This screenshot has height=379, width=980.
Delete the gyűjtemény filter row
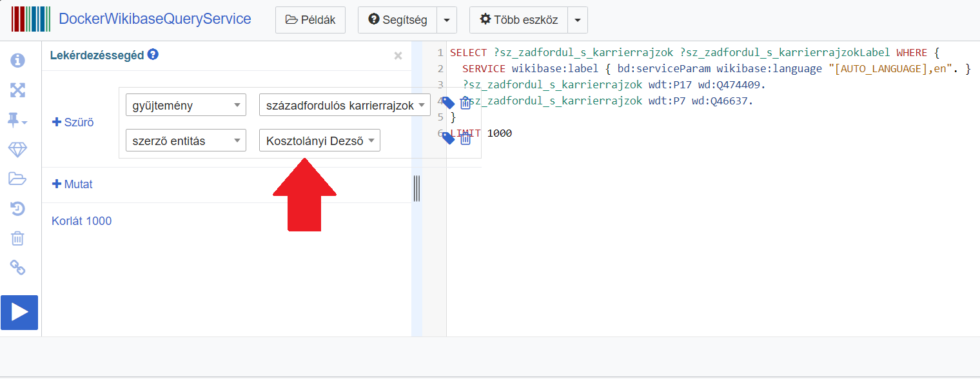[x=465, y=103]
